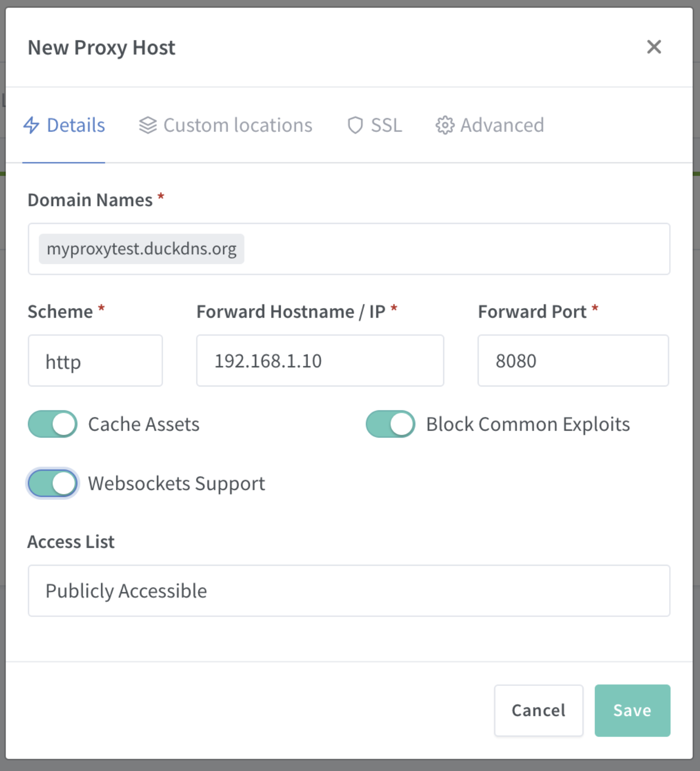
Task: Select the Details tab label
Action: tap(76, 125)
